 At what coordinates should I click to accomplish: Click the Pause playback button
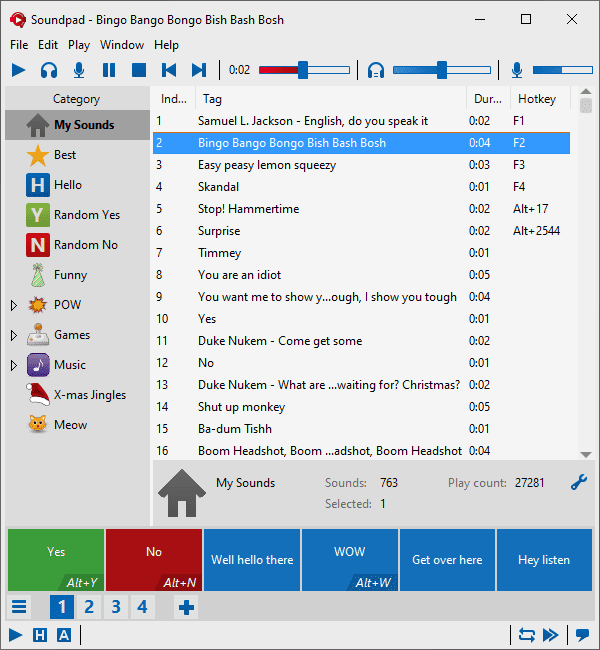point(109,70)
